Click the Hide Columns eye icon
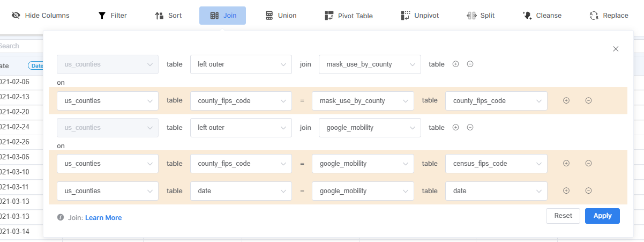Screen dimensions: 644x242 click(x=16, y=16)
